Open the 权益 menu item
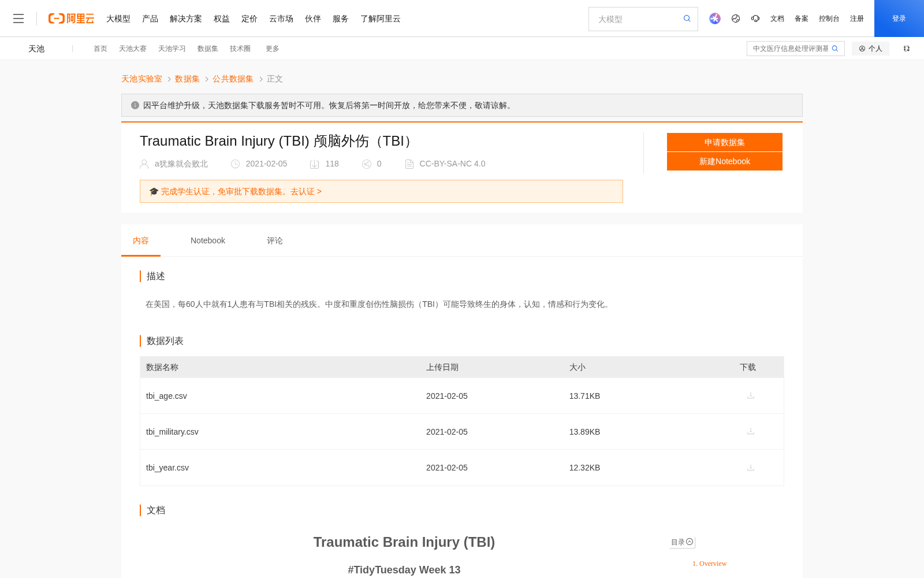924x578 pixels. (222, 18)
